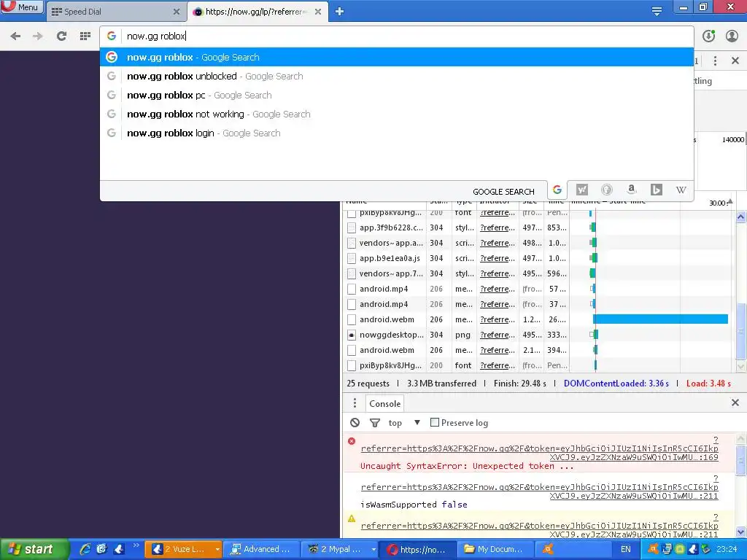Close the Speed Dial tab
The width and height of the screenshot is (747, 560).
(177, 12)
